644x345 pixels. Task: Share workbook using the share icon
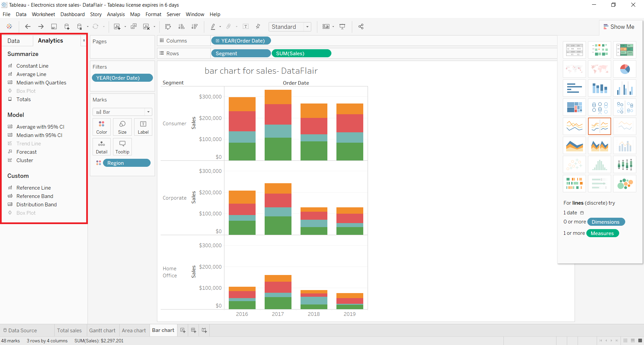361,26
